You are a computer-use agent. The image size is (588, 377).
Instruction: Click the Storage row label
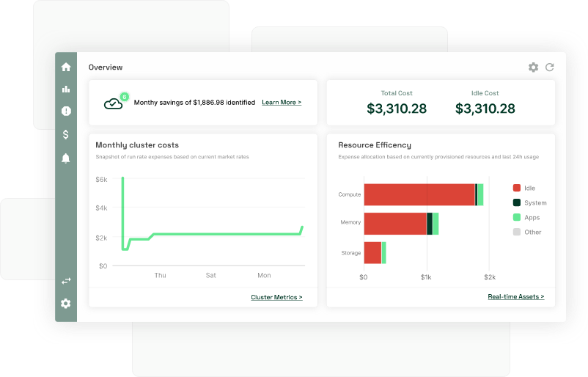click(x=351, y=253)
